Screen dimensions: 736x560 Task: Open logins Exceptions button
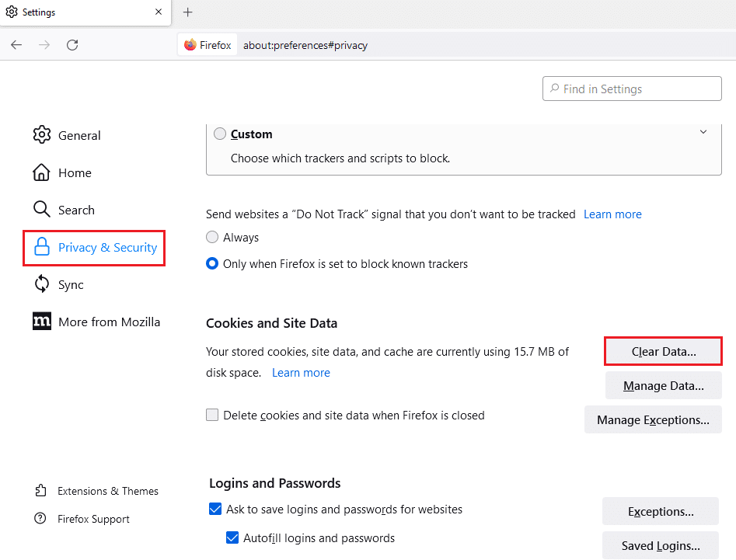pyautogui.click(x=661, y=511)
